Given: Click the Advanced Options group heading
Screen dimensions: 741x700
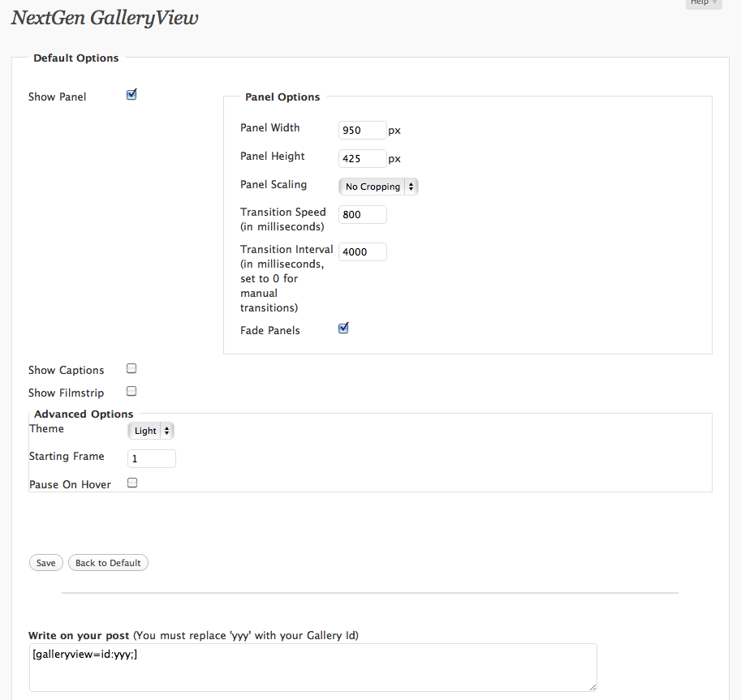Looking at the screenshot, I should click(x=84, y=414).
